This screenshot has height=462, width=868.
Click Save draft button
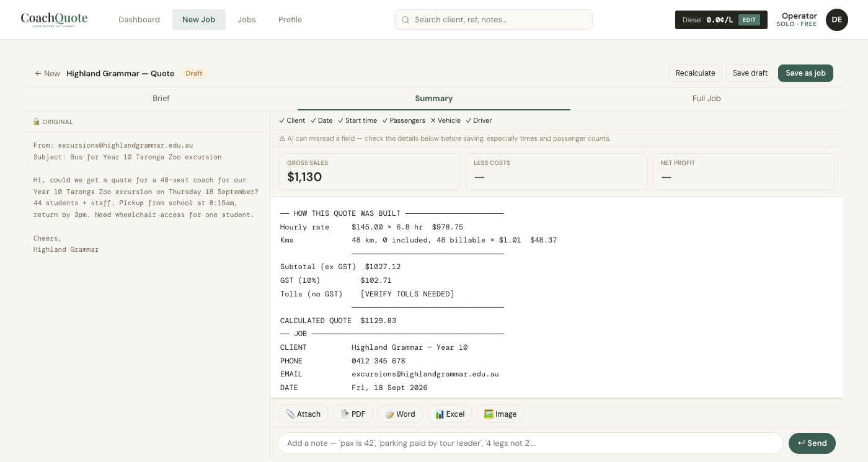[x=750, y=73]
